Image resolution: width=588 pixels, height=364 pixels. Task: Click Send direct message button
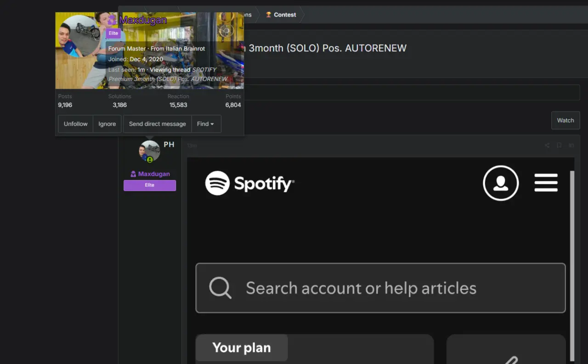158,124
